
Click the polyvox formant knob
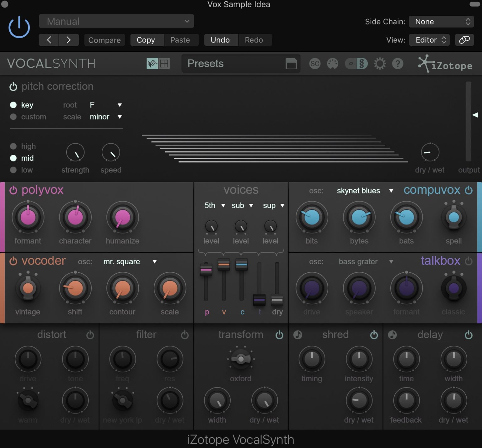(28, 217)
